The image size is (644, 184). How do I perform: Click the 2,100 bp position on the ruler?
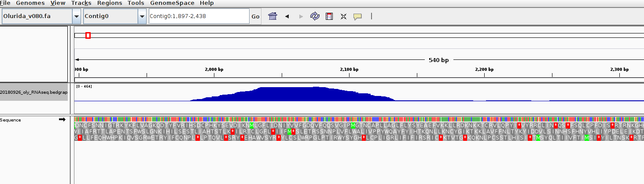[350, 70]
